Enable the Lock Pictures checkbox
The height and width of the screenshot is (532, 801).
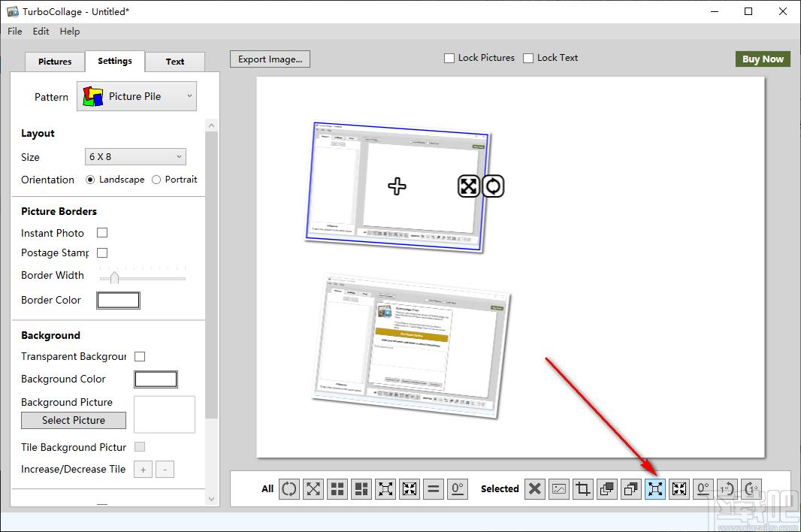(449, 59)
